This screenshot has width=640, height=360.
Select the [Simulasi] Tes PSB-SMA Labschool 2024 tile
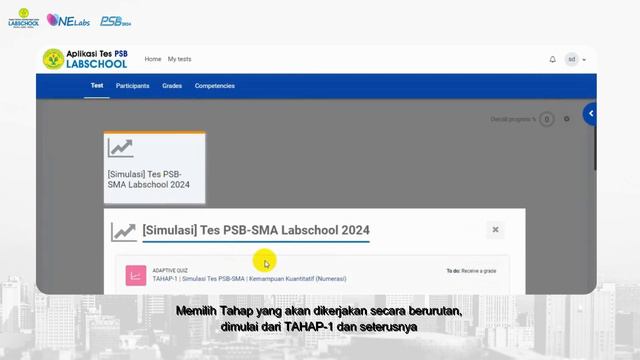(x=155, y=168)
